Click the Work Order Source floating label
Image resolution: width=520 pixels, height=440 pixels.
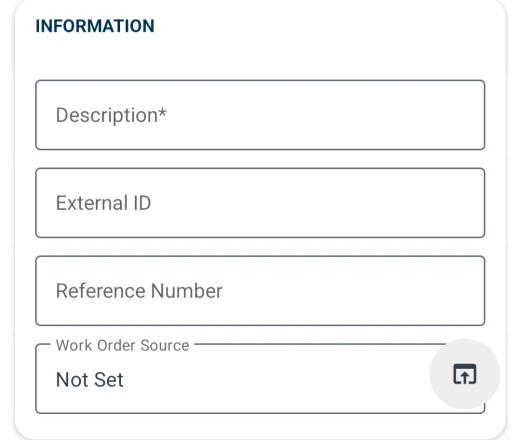click(123, 345)
